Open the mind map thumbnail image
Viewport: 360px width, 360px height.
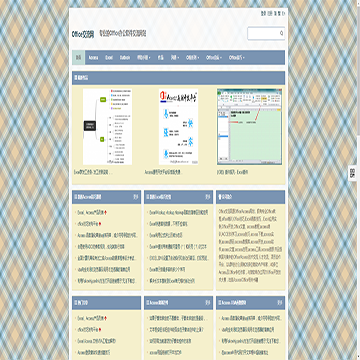(x=107, y=127)
